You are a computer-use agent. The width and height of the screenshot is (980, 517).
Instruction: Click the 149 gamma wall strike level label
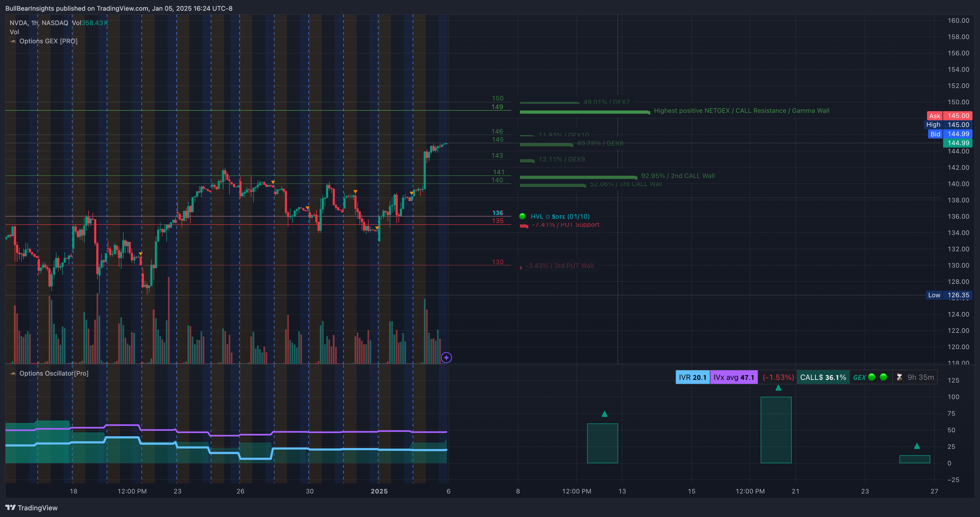(x=497, y=107)
